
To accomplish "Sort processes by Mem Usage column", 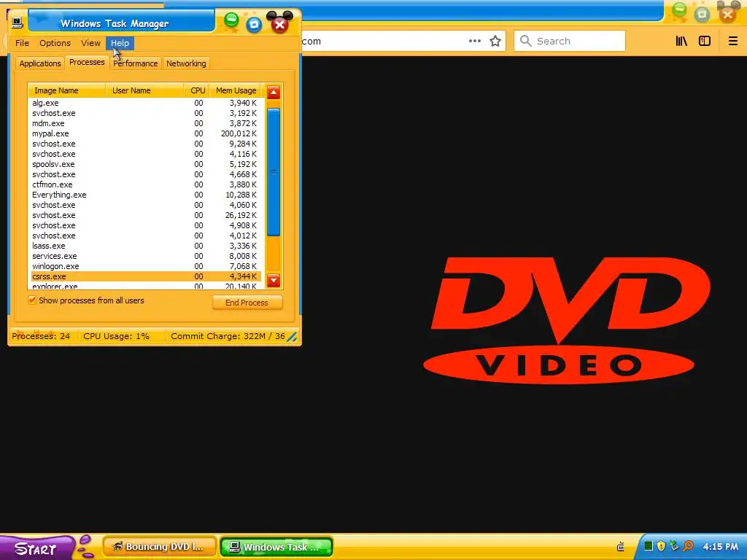I will pos(236,90).
